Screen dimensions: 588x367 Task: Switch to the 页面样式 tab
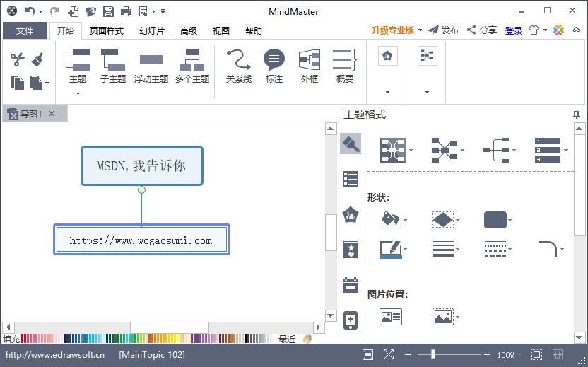pyautogui.click(x=107, y=31)
